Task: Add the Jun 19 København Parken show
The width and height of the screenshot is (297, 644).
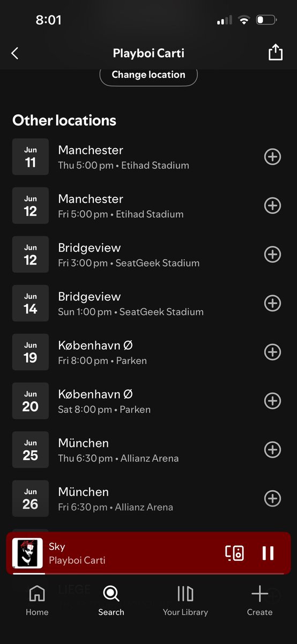Action: (273, 352)
